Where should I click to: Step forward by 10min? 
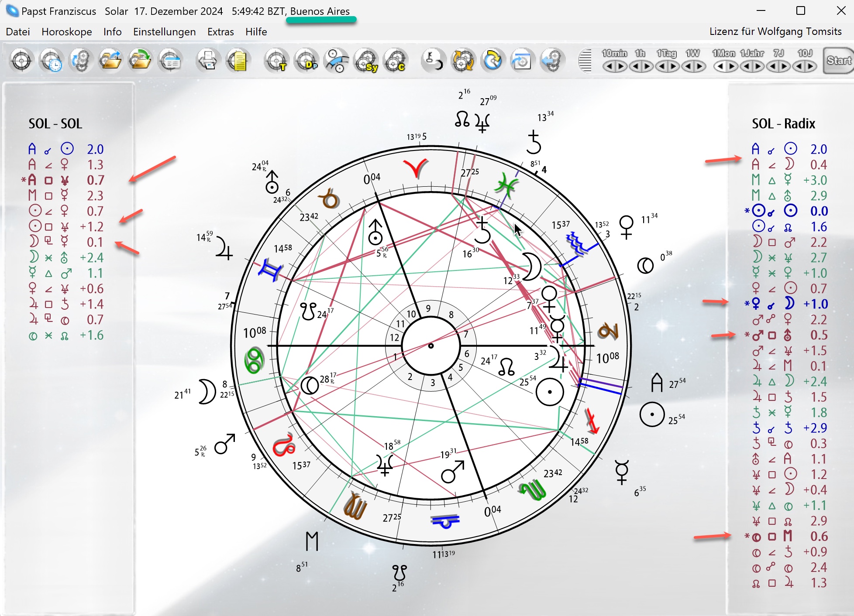point(622,67)
